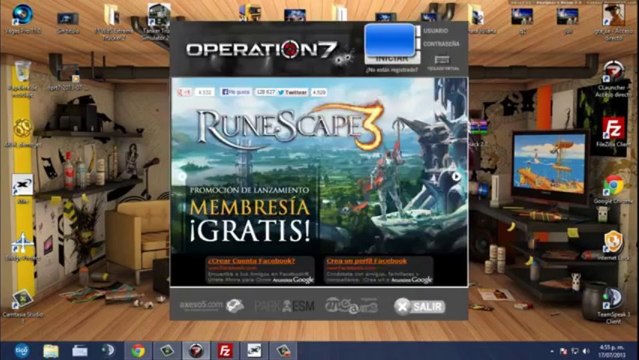Click the Twittear share button
639x360 pixels.
(293, 92)
